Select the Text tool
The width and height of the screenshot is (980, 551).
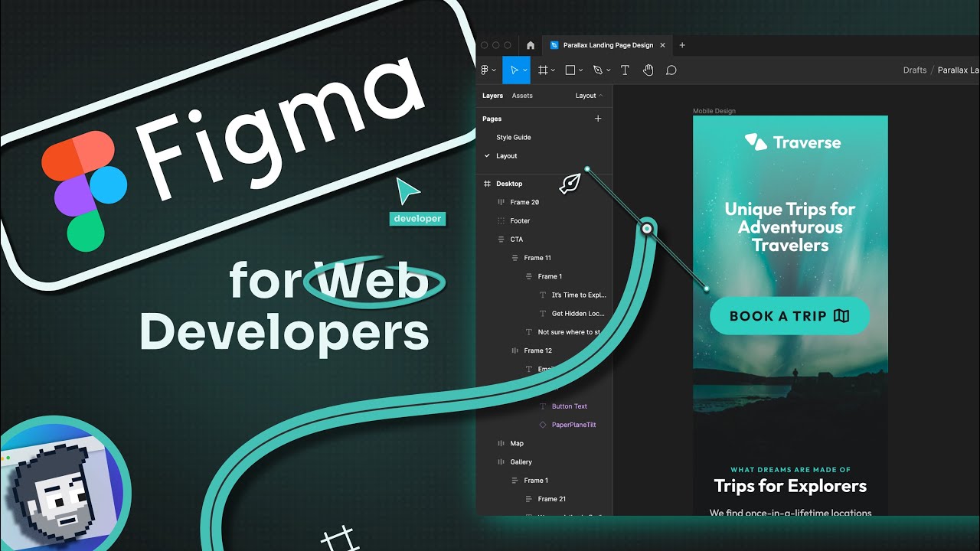tap(625, 70)
